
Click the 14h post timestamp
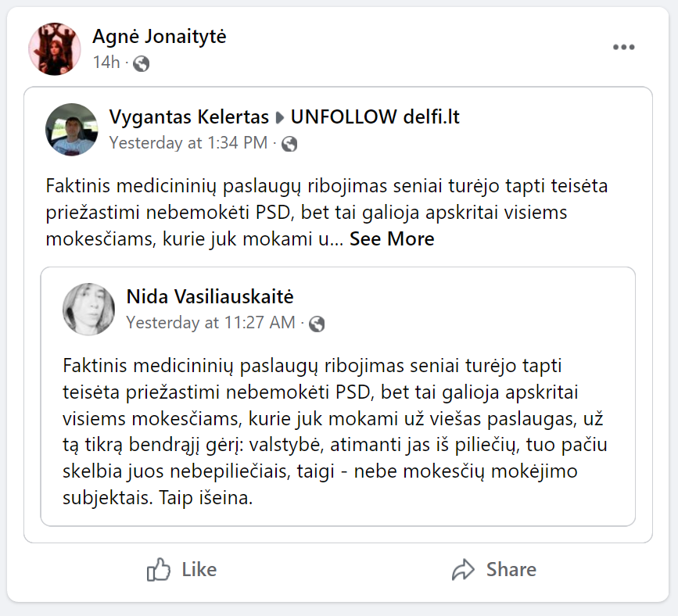pyautogui.click(x=106, y=63)
